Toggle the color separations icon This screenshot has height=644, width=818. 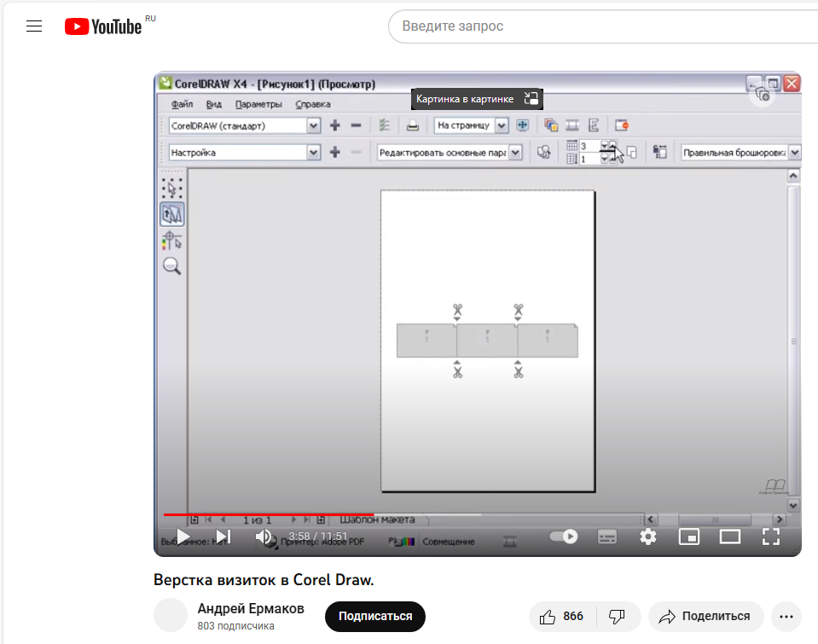click(x=551, y=125)
